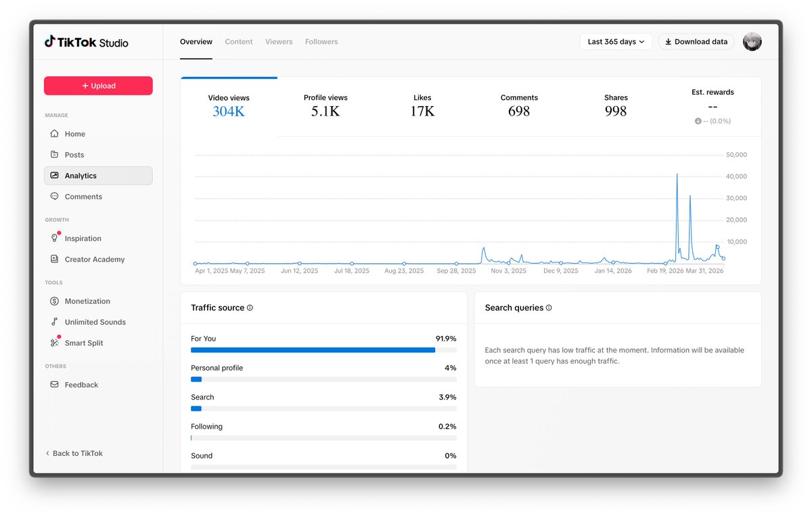Select the Shares metric
This screenshot has height=516, width=812.
(x=616, y=107)
